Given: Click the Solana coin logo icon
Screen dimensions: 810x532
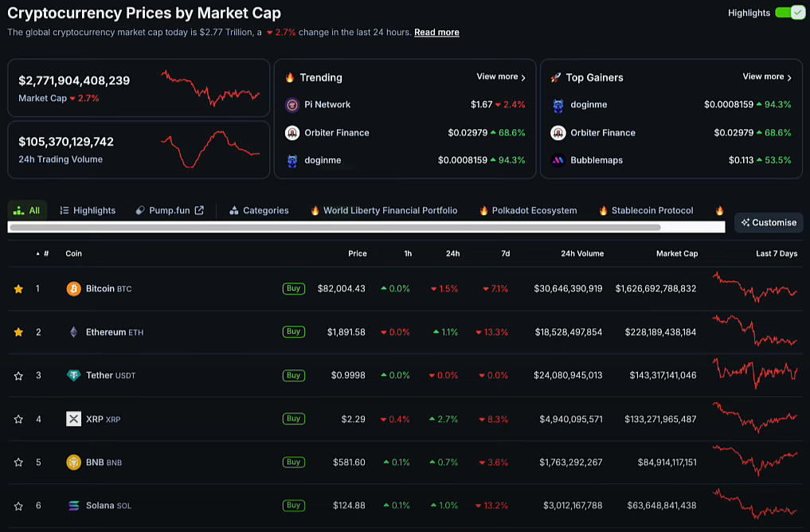Looking at the screenshot, I should tap(73, 506).
